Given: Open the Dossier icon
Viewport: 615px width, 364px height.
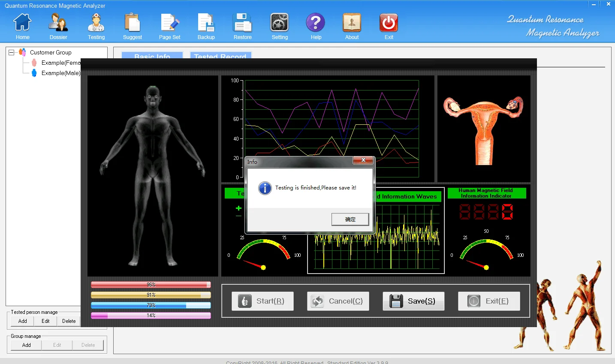Looking at the screenshot, I should tap(58, 23).
